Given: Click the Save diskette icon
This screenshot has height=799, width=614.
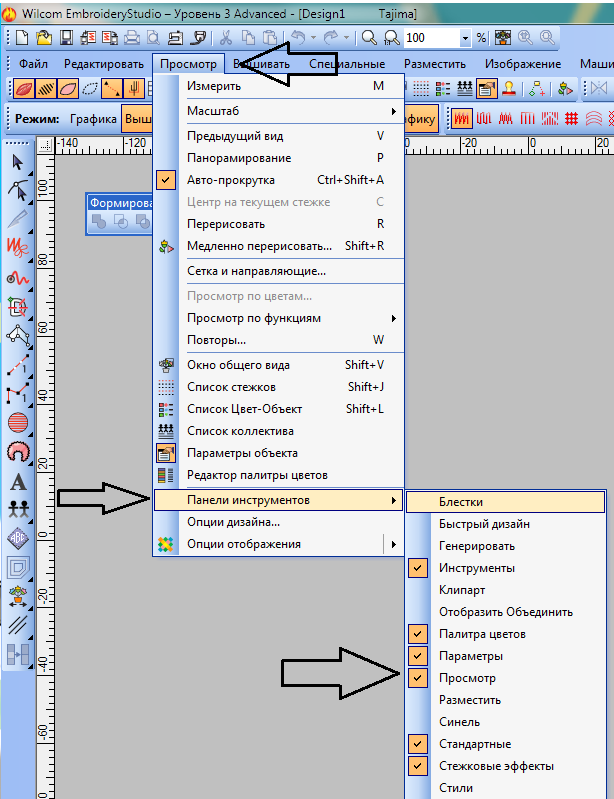Looking at the screenshot, I should click(66, 38).
